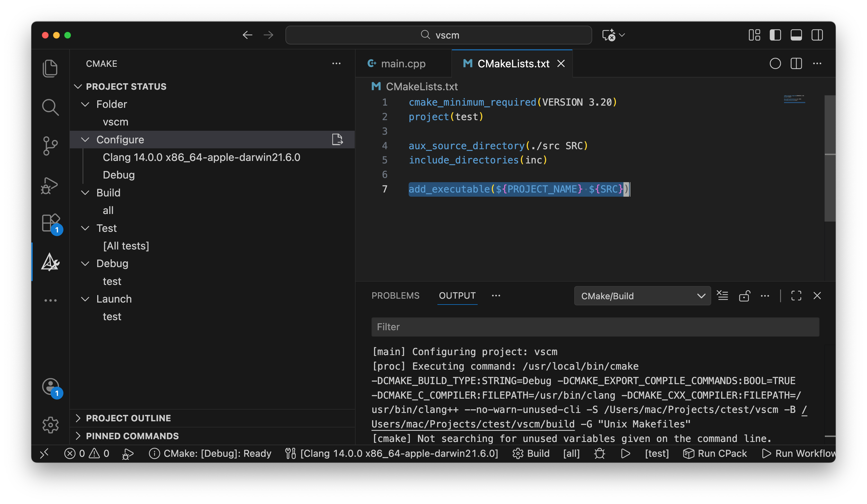
Task: Switch to the Problems panel tab
Action: tap(395, 296)
